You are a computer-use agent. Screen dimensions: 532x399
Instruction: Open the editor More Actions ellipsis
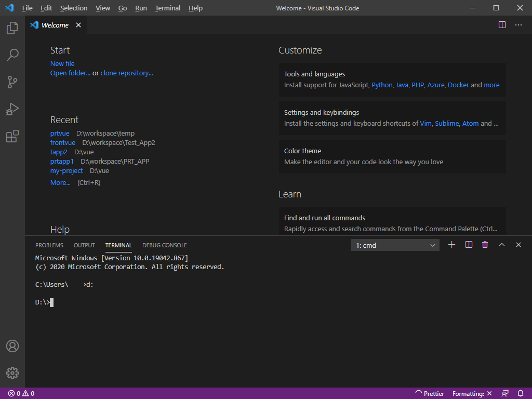518,25
